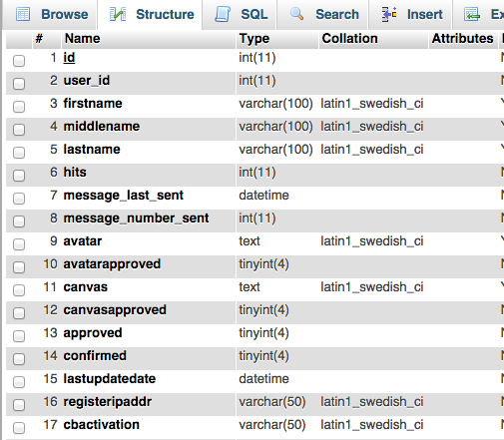The height and width of the screenshot is (440, 504).
Task: Tick the avatar column checkbox
Action: [19, 244]
